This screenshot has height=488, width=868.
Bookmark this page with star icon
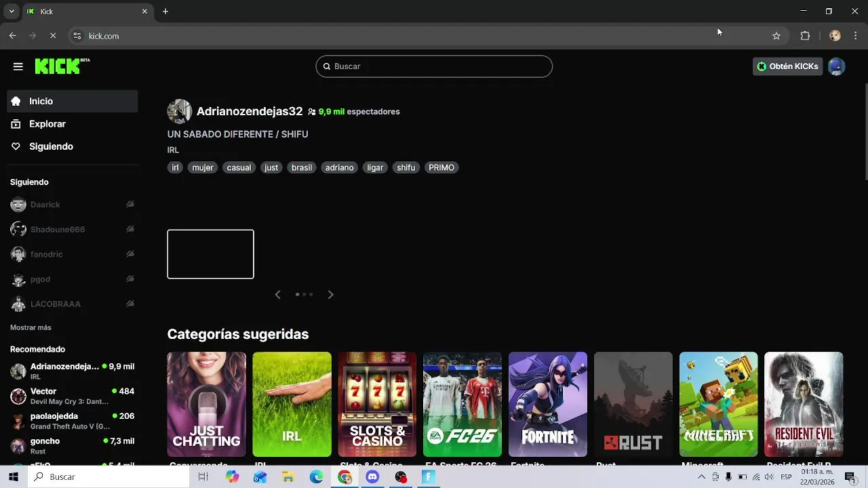tap(776, 36)
